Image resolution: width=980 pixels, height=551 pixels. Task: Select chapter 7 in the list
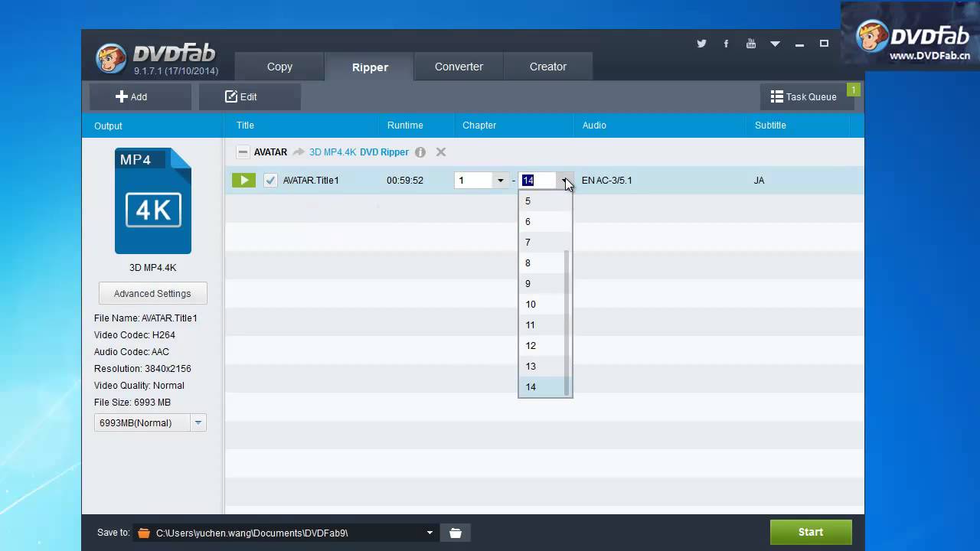[541, 243]
